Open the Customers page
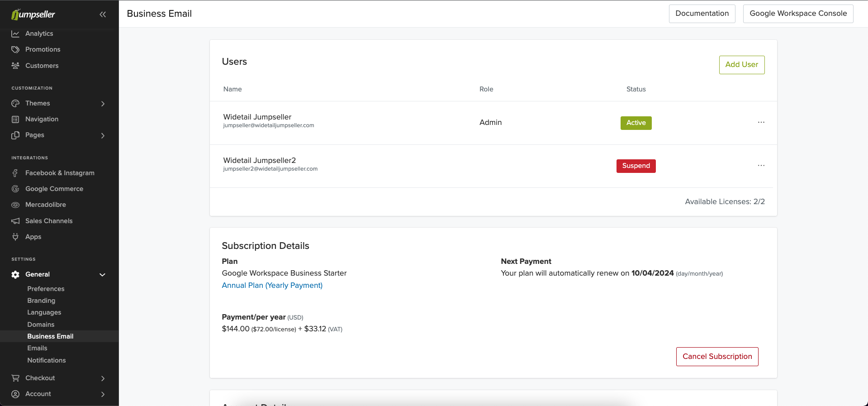Image resolution: width=868 pixels, height=406 pixels. 42,66
